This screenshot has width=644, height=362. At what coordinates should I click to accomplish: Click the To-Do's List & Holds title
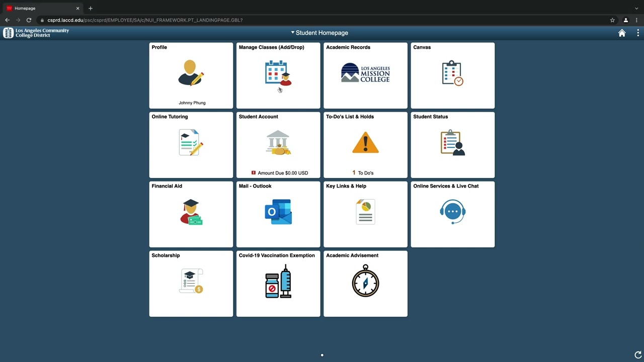coord(350,117)
